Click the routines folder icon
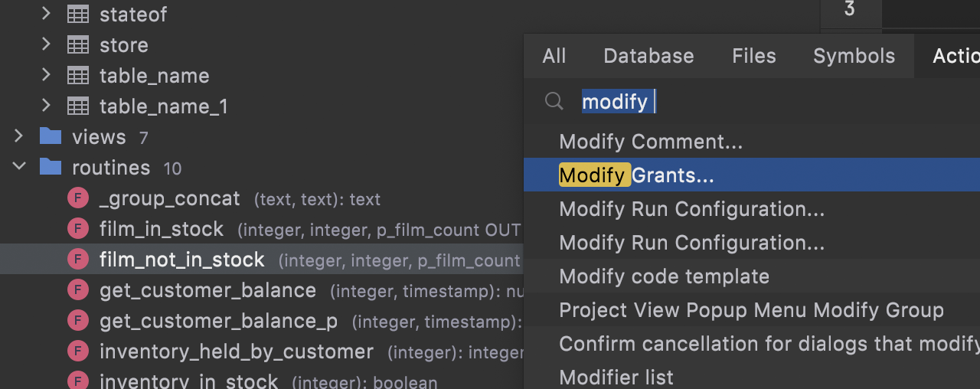Screen dimensions: 980x389 pyautogui.click(x=51, y=167)
